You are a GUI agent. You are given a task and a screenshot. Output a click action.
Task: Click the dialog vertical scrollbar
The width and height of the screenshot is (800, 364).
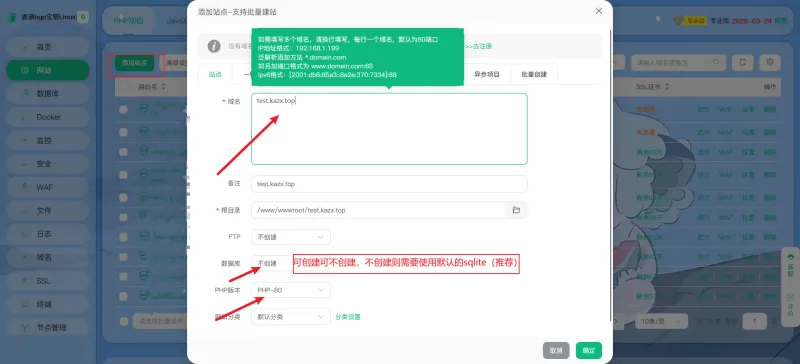click(611, 174)
